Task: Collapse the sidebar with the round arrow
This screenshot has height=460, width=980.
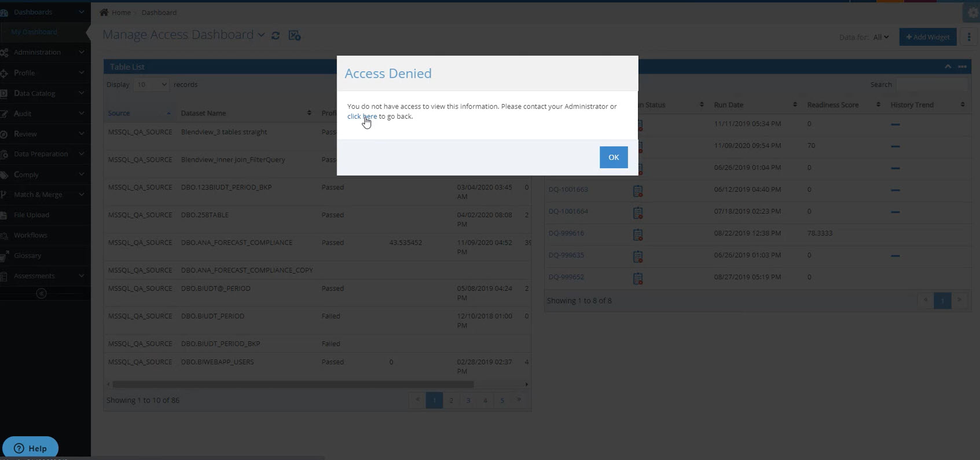Action: (x=41, y=294)
